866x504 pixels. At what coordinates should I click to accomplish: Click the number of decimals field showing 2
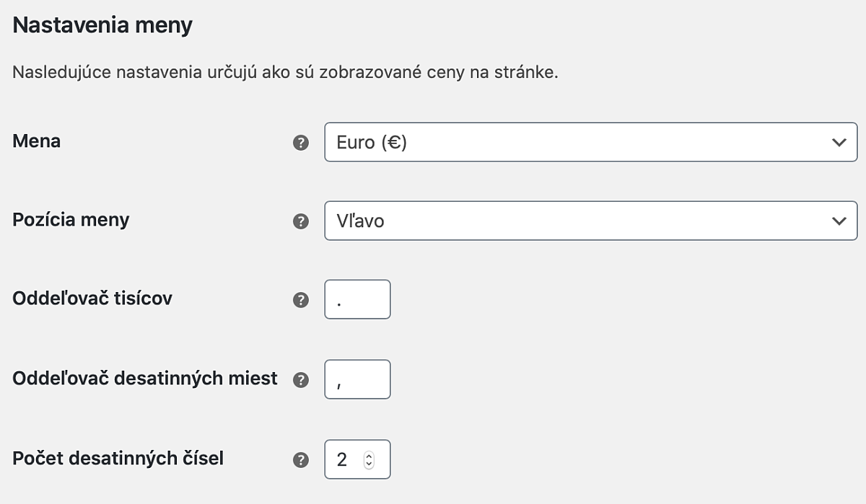pos(358,459)
